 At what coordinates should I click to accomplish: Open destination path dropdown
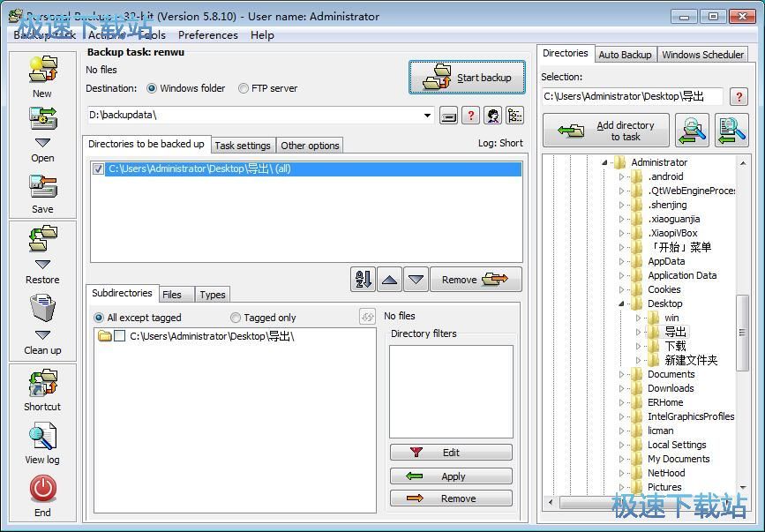(x=427, y=116)
